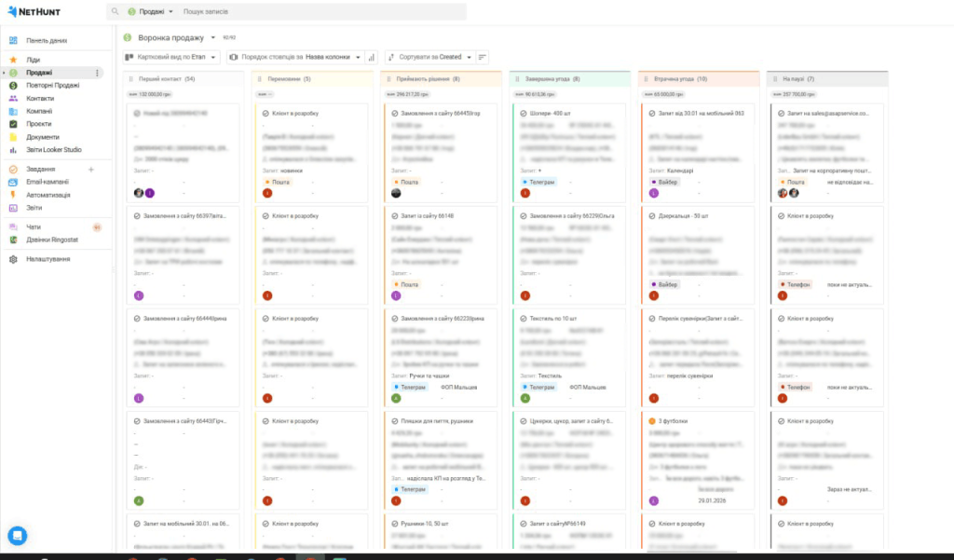The height and width of the screenshot is (560, 954).
Task: Open the Звіти Looker Studio section
Action: click(x=13, y=149)
